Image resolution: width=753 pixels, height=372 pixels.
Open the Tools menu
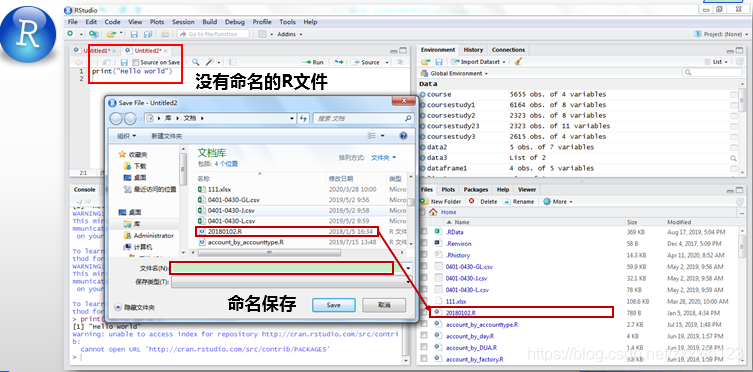coord(287,22)
